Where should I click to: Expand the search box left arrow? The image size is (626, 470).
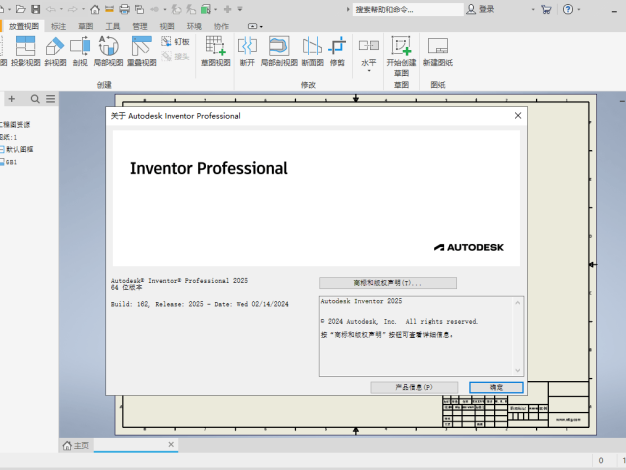tap(348, 9)
